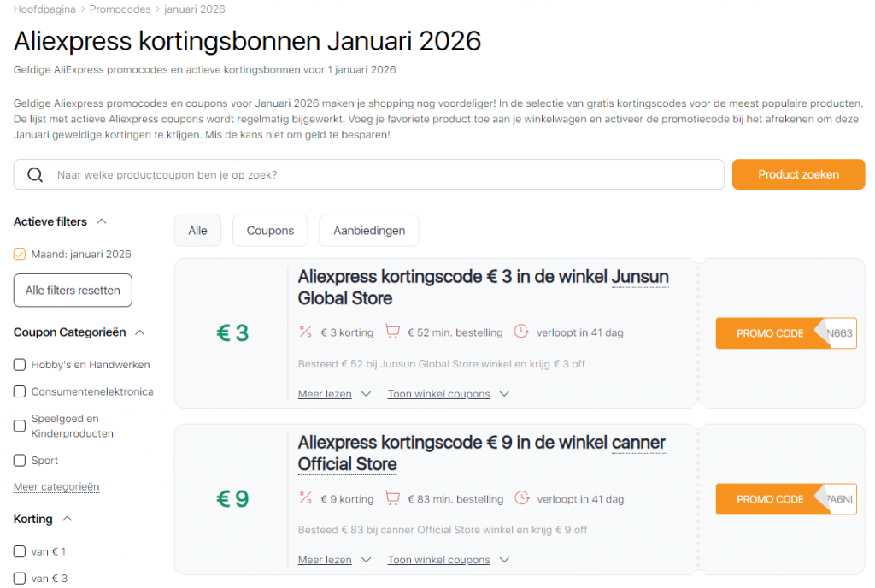Click the expiry clock icon on the canner coupon

pos(521,498)
